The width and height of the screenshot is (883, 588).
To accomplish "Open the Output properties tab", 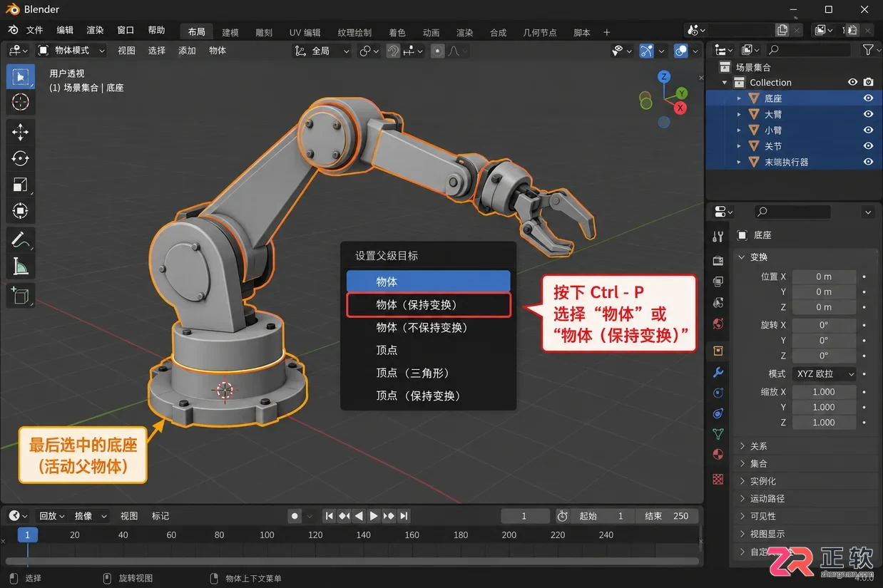I will (x=718, y=282).
